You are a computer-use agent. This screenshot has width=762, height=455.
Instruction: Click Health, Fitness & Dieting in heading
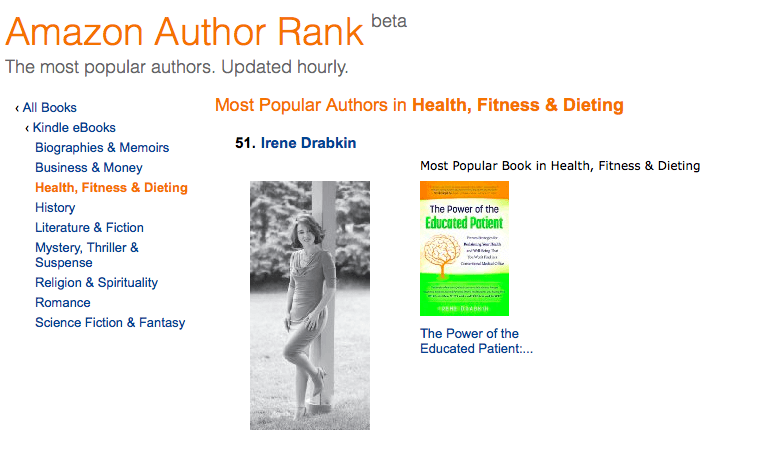click(518, 105)
